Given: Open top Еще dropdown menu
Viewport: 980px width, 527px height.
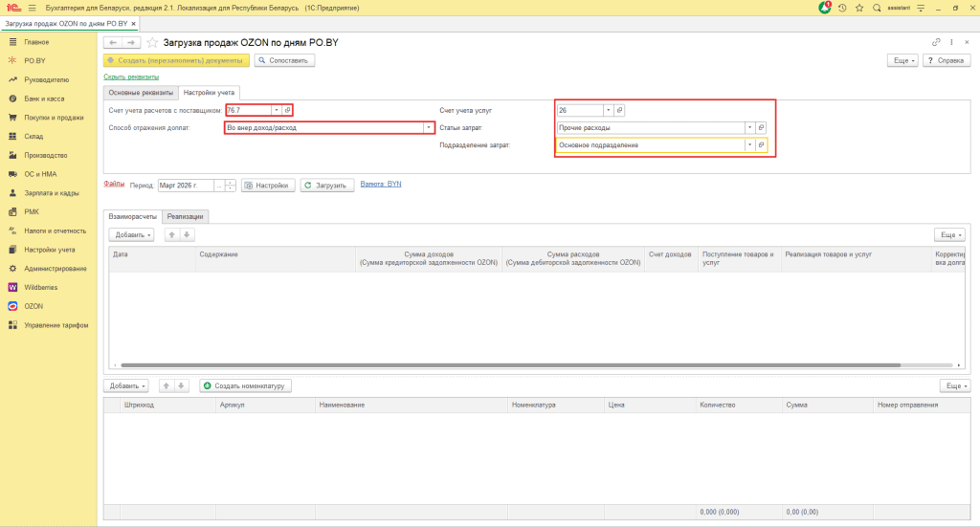Looking at the screenshot, I should [x=903, y=60].
